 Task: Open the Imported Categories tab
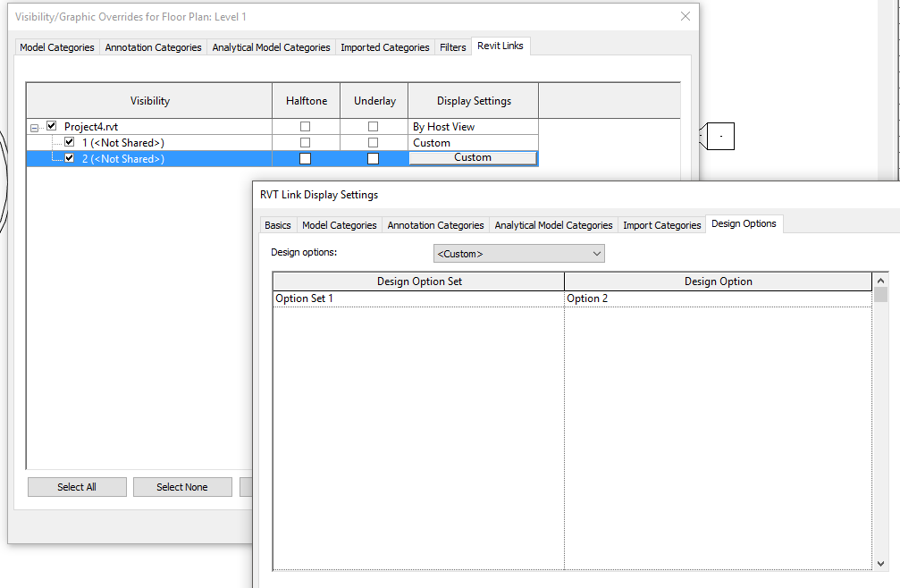point(384,46)
